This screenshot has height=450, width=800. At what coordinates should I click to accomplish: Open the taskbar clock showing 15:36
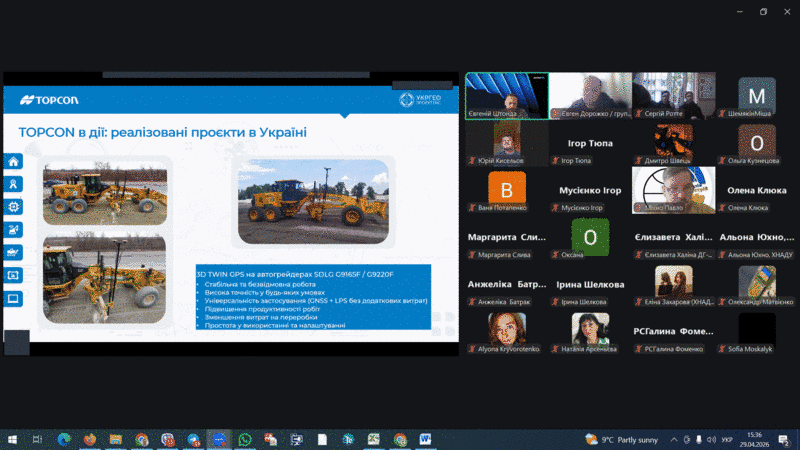[x=757, y=439]
